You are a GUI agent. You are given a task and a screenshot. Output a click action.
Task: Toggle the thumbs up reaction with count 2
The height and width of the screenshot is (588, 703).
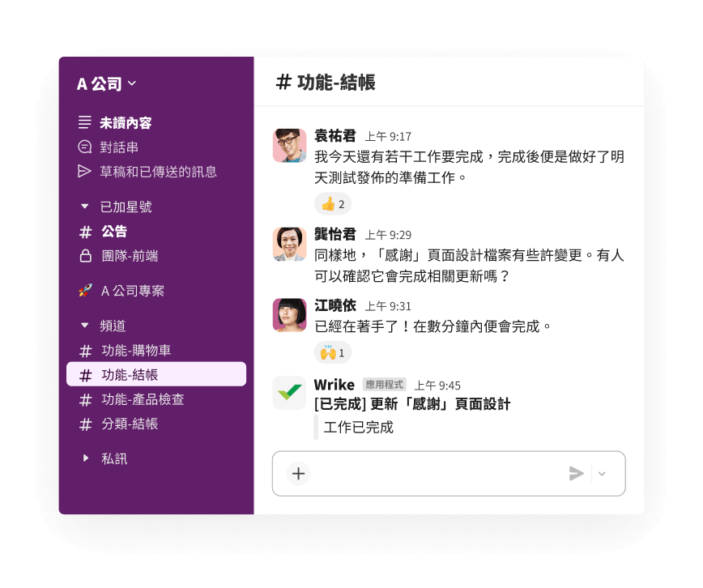coord(333,204)
